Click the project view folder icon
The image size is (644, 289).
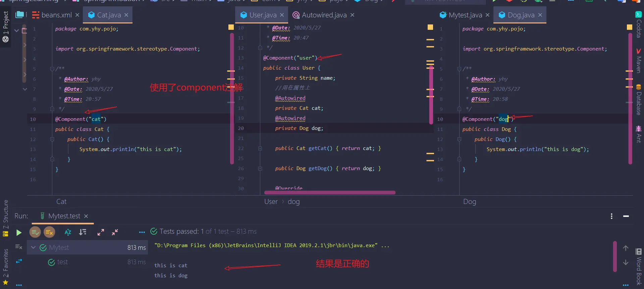[20, 15]
